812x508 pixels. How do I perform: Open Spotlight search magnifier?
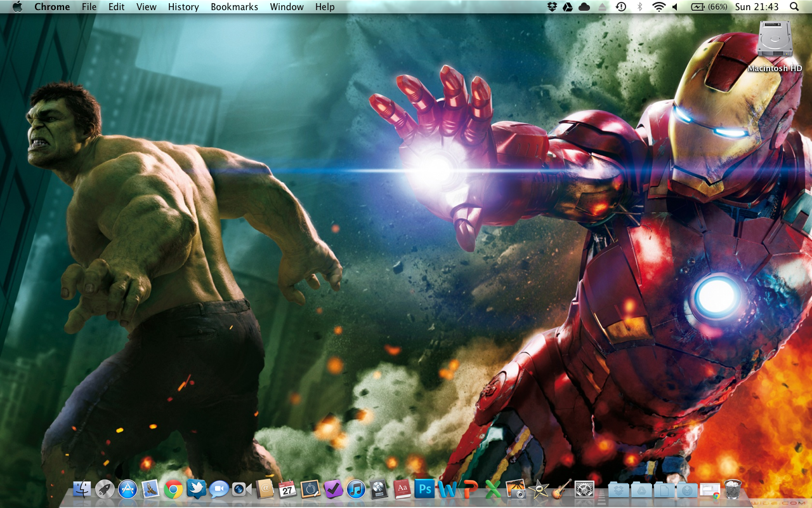(x=794, y=7)
